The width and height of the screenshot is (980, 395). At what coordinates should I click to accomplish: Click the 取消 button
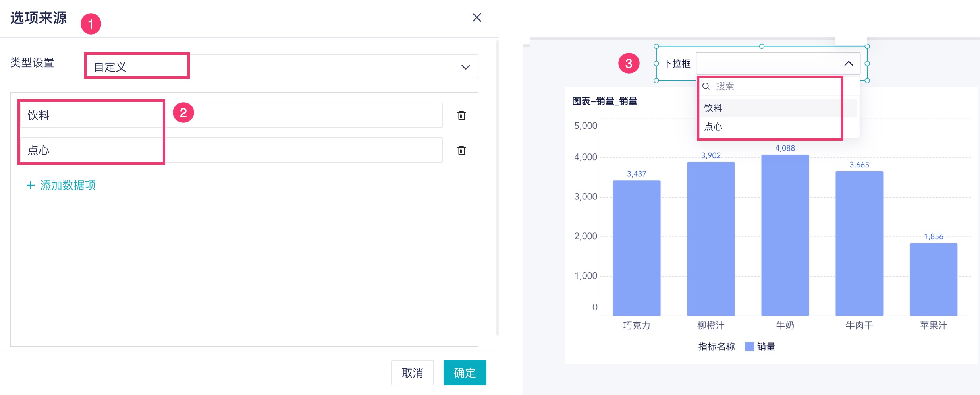point(412,372)
